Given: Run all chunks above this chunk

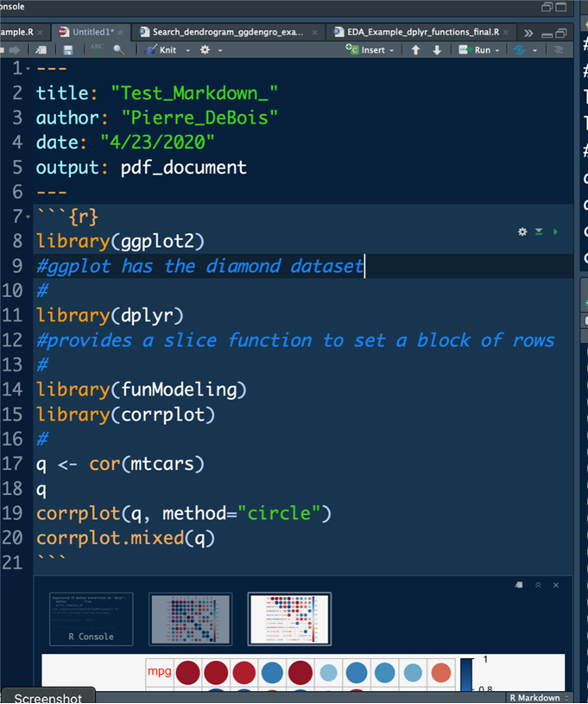Looking at the screenshot, I should [x=539, y=231].
